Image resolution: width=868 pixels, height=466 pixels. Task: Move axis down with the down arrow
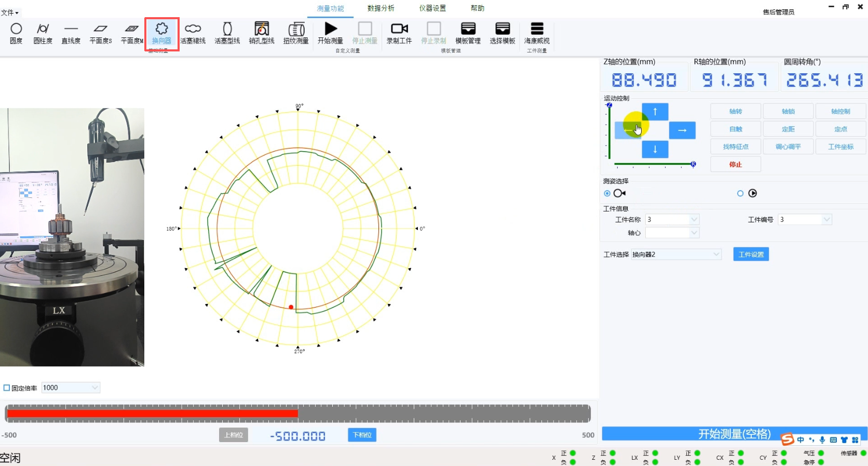coord(655,149)
